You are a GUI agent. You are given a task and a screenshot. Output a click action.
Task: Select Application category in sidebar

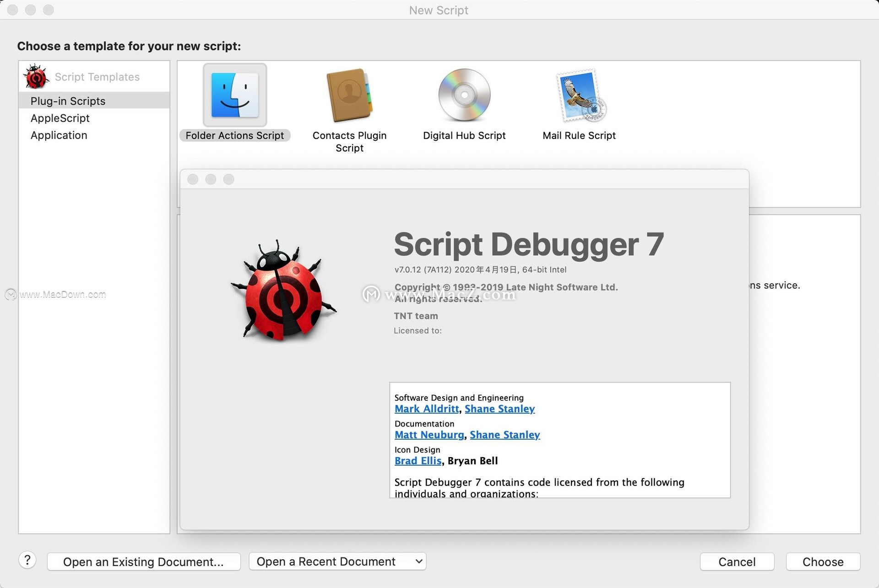point(59,135)
